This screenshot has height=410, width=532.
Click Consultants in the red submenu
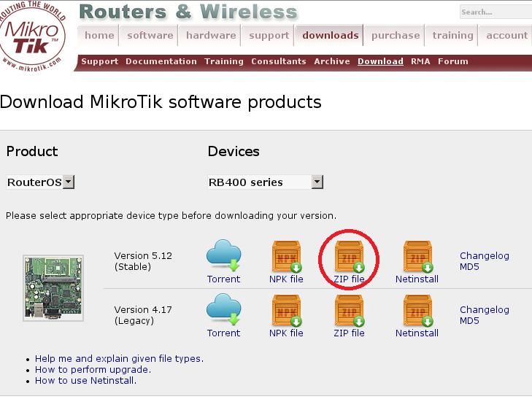point(279,61)
